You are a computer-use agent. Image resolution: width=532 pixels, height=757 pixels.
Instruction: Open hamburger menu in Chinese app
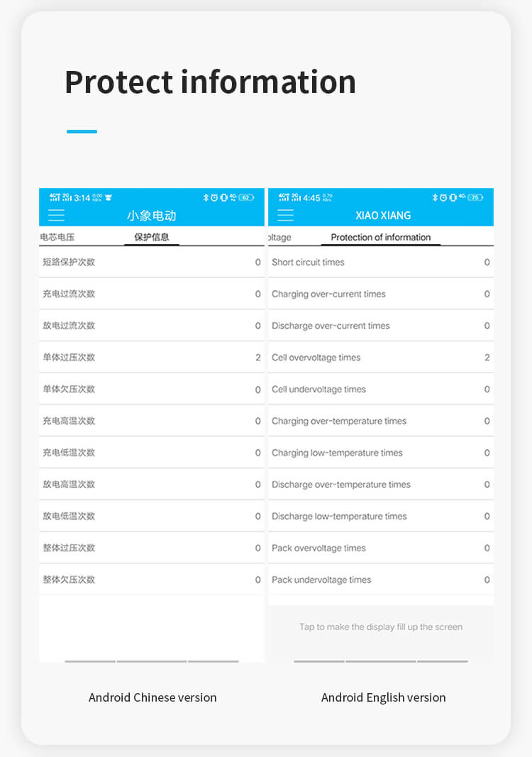coord(56,216)
